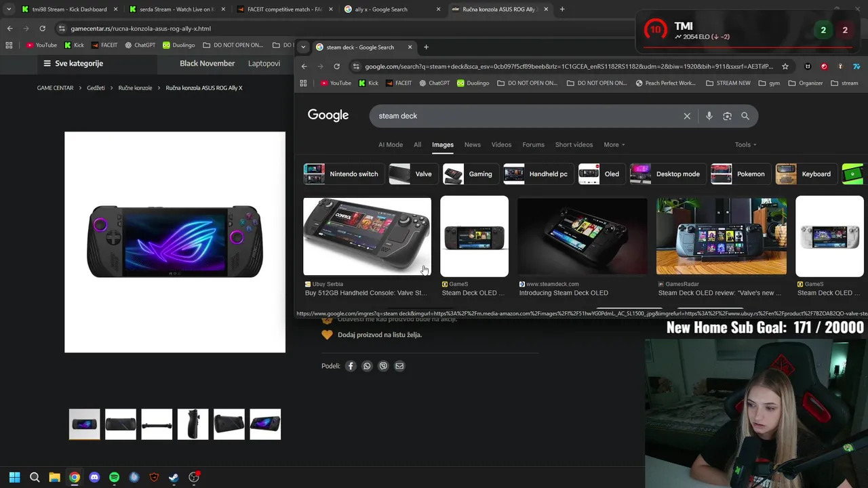This screenshot has height=488, width=868.
Task: Open OBS Studio from the taskbar
Action: point(194,477)
